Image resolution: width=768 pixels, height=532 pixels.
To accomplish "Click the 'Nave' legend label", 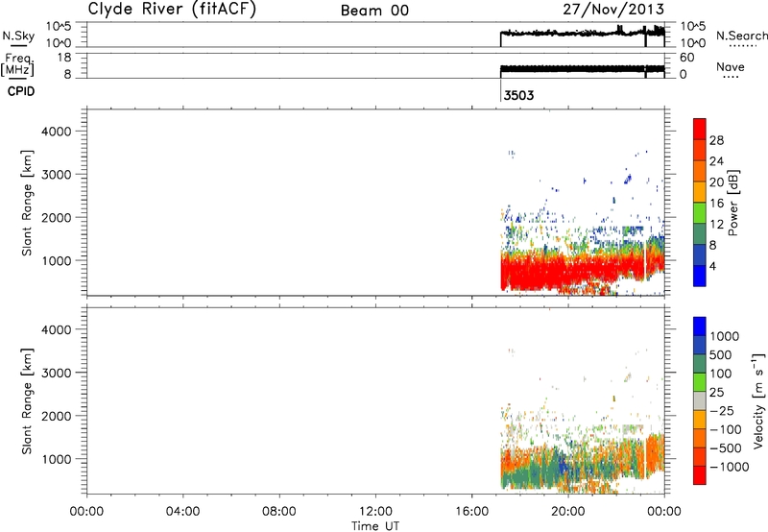I will tap(731, 67).
